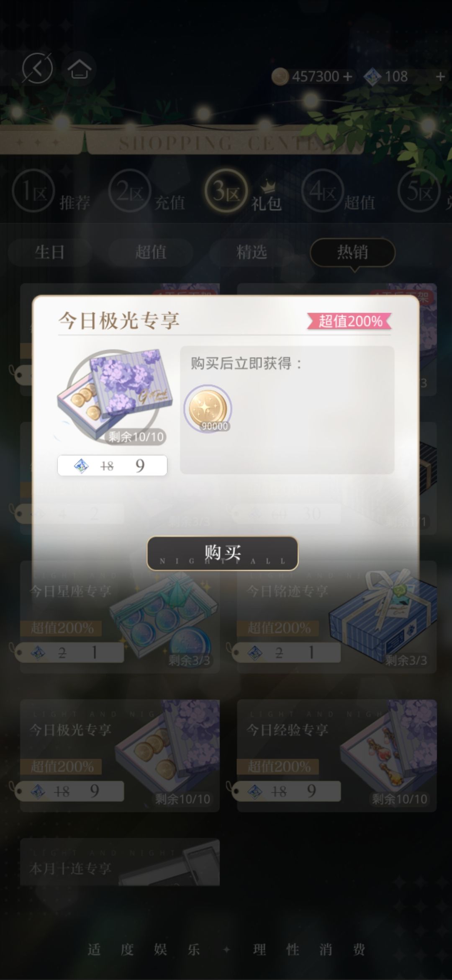Click the 购买 purchase button
Screen dimensions: 452x980
(222, 553)
